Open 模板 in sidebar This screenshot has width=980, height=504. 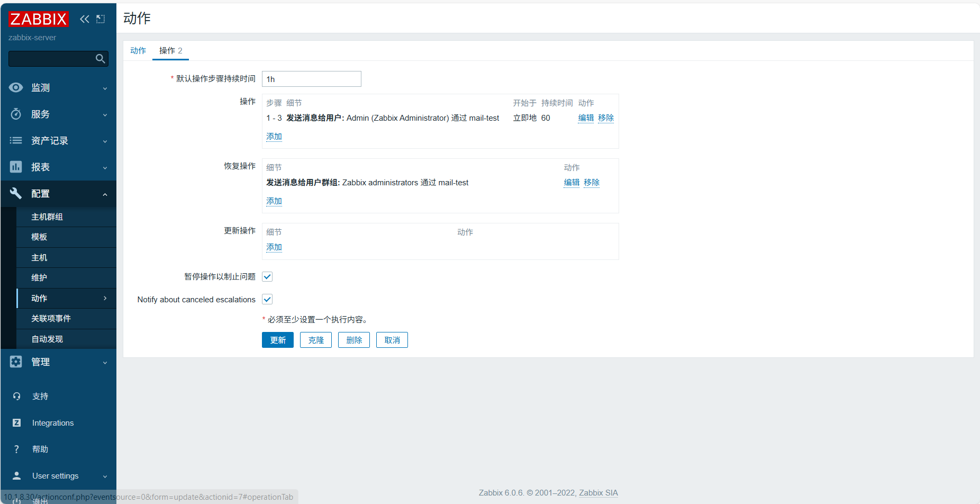(66, 237)
